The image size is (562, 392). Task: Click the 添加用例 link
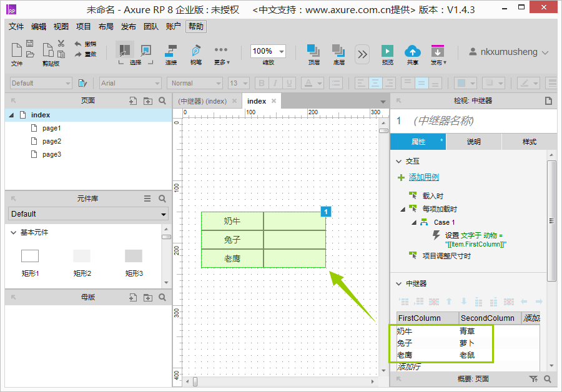coord(423,177)
